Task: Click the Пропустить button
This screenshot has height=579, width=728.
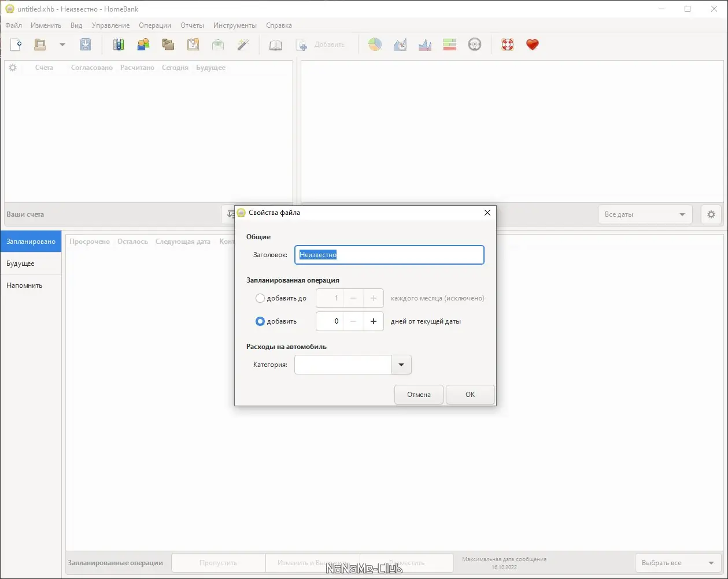Action: coord(218,563)
